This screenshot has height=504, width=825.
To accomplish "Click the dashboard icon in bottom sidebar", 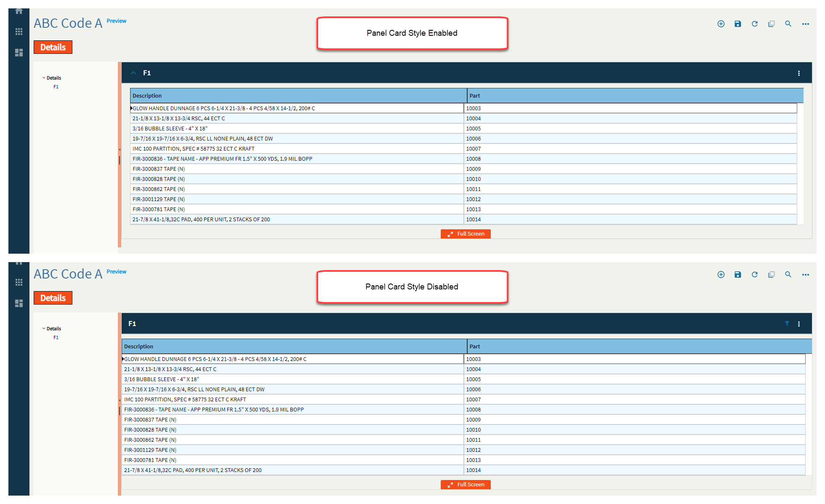I will pyautogui.click(x=19, y=303).
